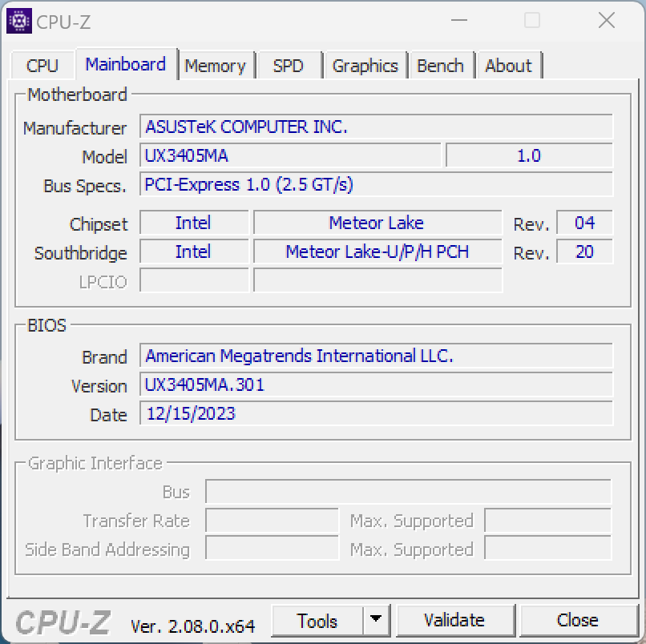This screenshot has height=644, width=646.
Task: Click the Southbridge Rev. value 20
Action: pyautogui.click(x=584, y=252)
